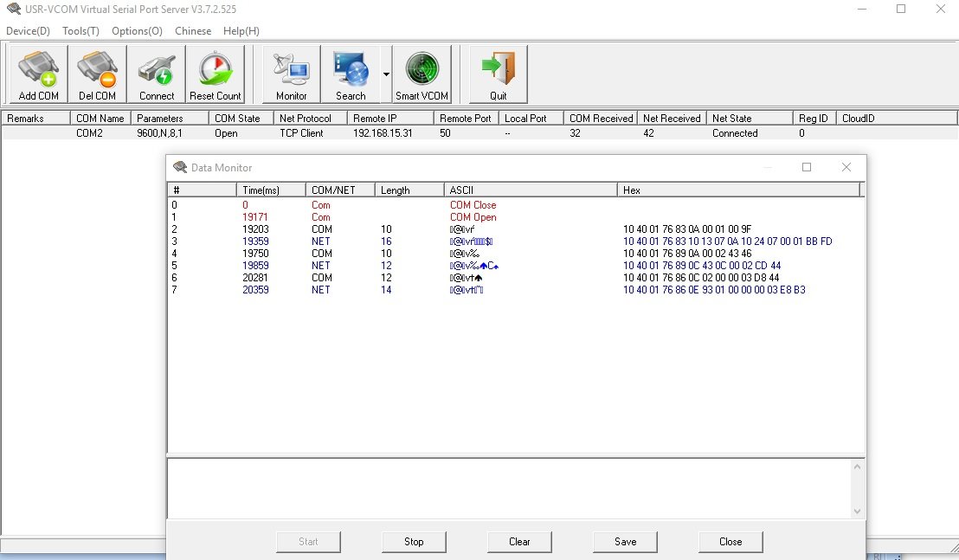Save the monitor log with Save
Viewport: 959px width, 560px height.
pos(625,542)
